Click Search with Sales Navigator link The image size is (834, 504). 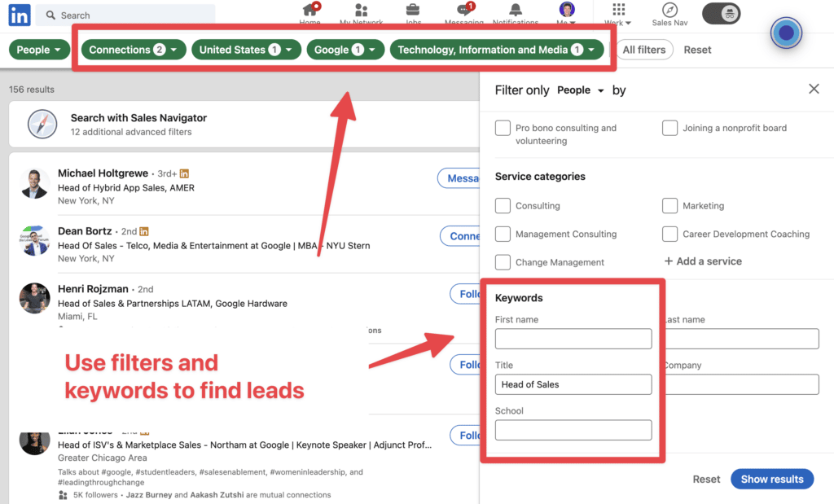(x=138, y=118)
